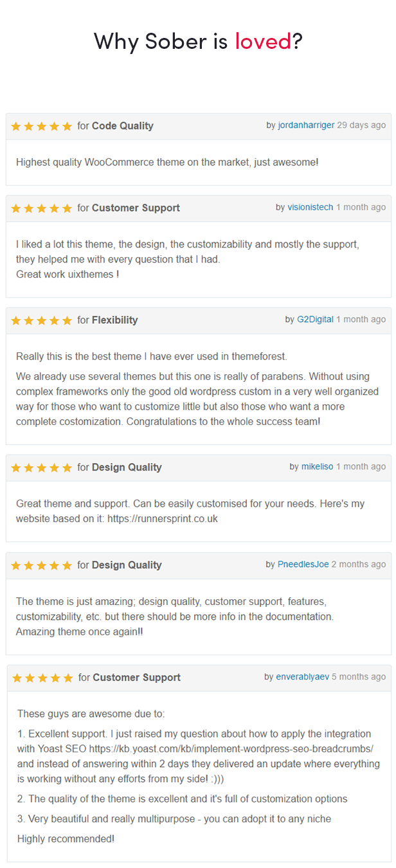Visit the G2Digital author link
Viewport: 396px width, 868px height.
(x=315, y=319)
